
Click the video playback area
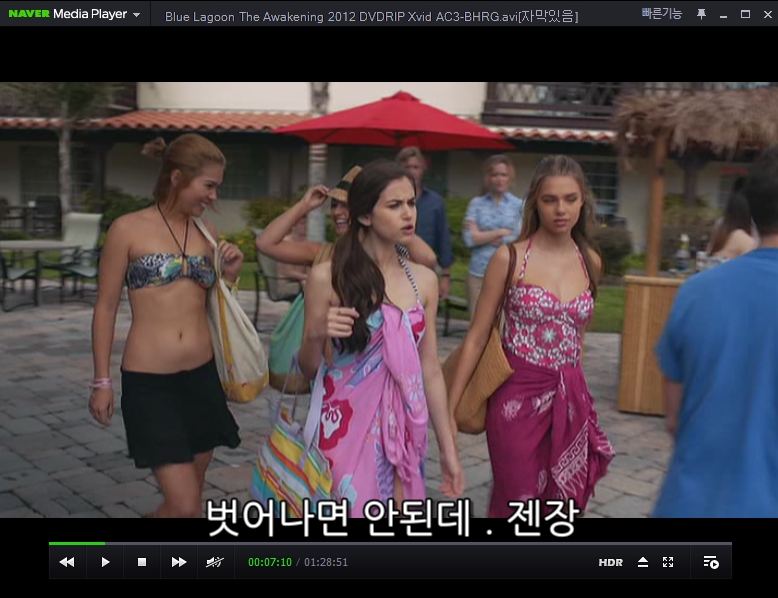click(x=389, y=300)
